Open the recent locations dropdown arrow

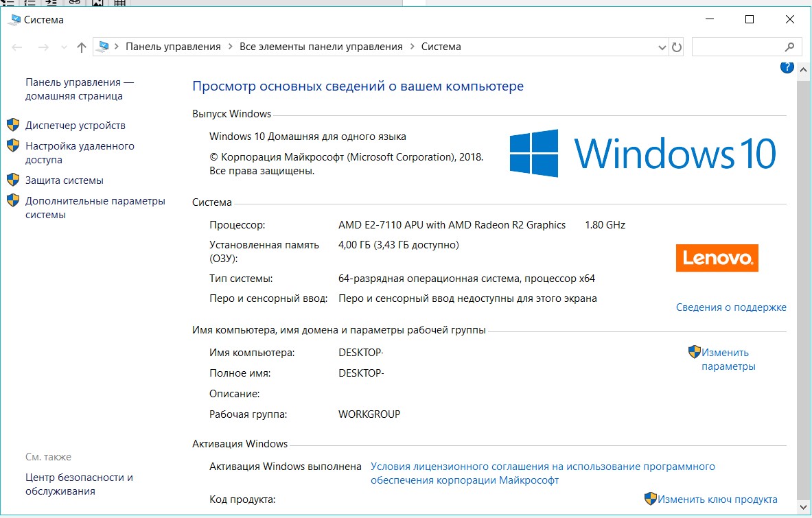[65, 47]
